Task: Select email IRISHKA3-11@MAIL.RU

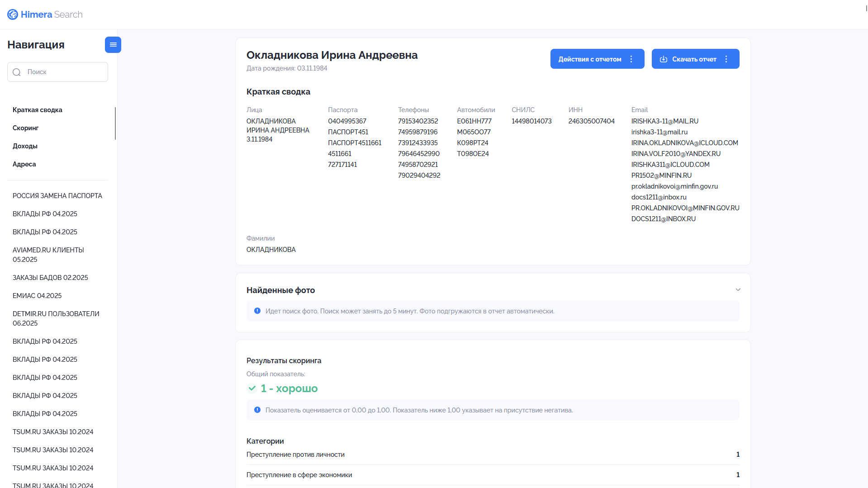Action: tap(665, 121)
